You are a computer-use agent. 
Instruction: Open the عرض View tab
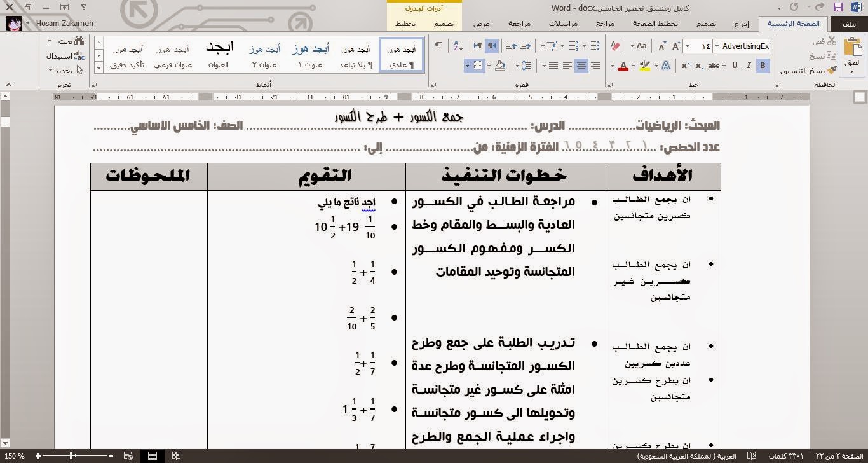point(482,24)
